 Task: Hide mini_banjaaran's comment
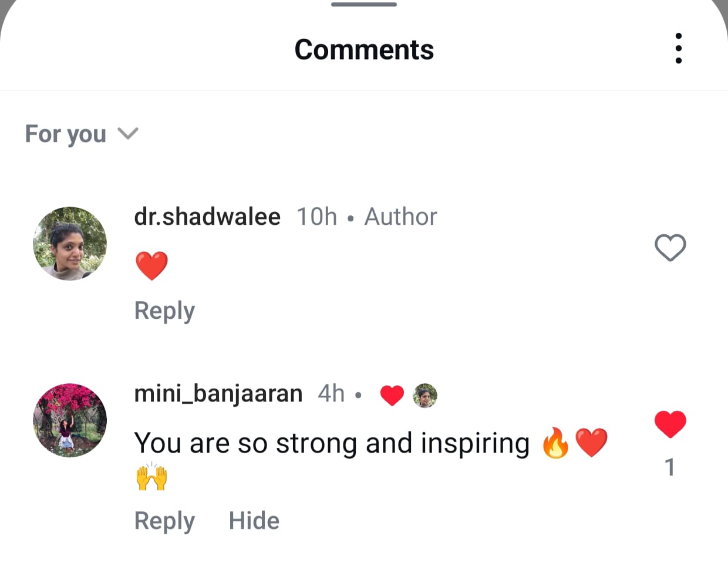(x=254, y=521)
